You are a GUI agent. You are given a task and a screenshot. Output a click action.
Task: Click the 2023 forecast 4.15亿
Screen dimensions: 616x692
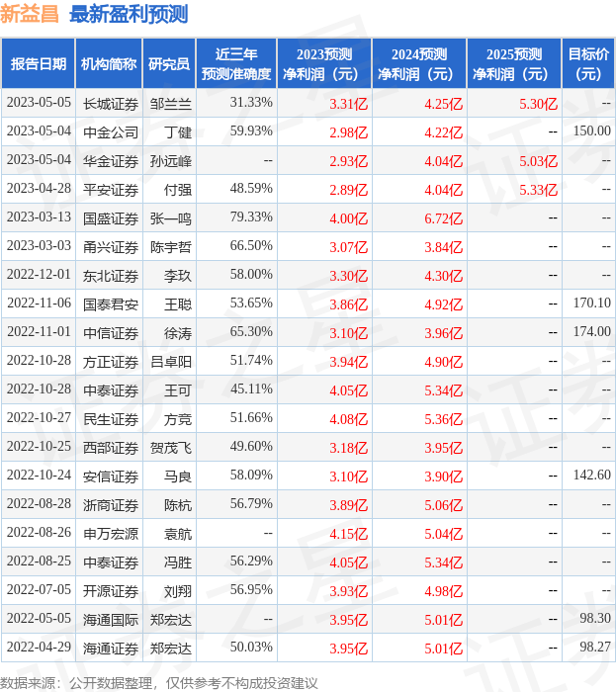click(x=349, y=535)
